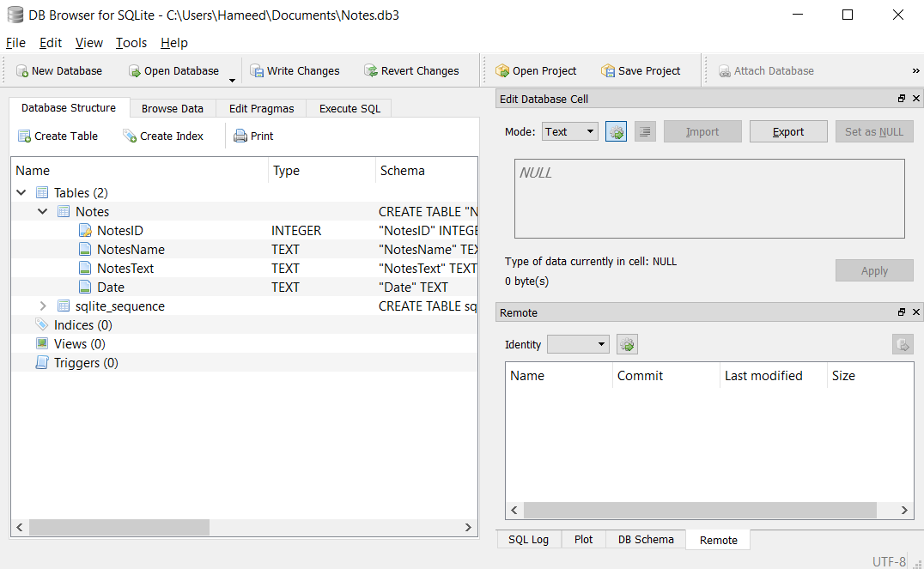Screen dimensions: 924x569
Task: Collapse the Tables (2) tree node
Action: click(21, 192)
